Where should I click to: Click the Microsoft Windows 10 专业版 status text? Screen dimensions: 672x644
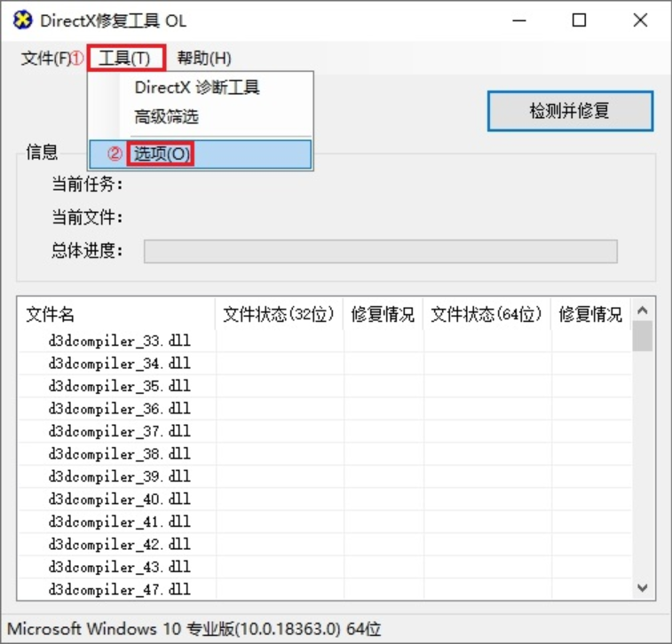coord(194,629)
